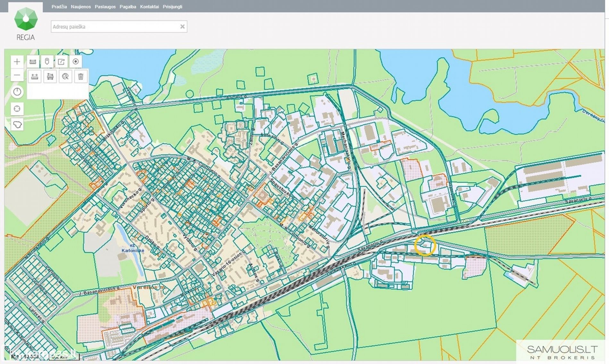Screen dimensions: 609x364
Task: Click the place marker pin tool
Action: (47, 61)
